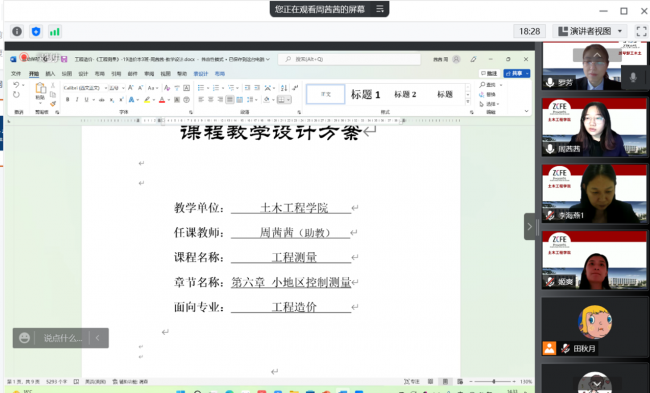
Task: Apply yellow text highlight color
Action: (147, 99)
